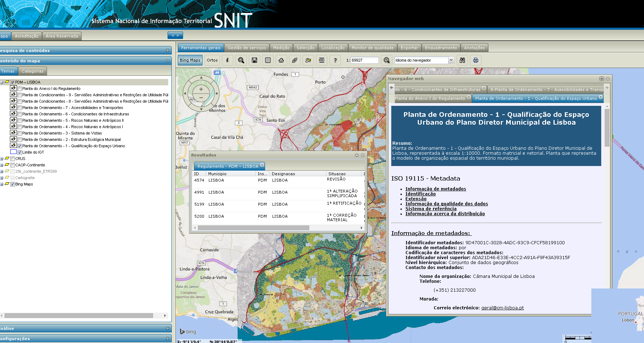Click the WMS service icon
644x343 pixels.
(322, 60)
